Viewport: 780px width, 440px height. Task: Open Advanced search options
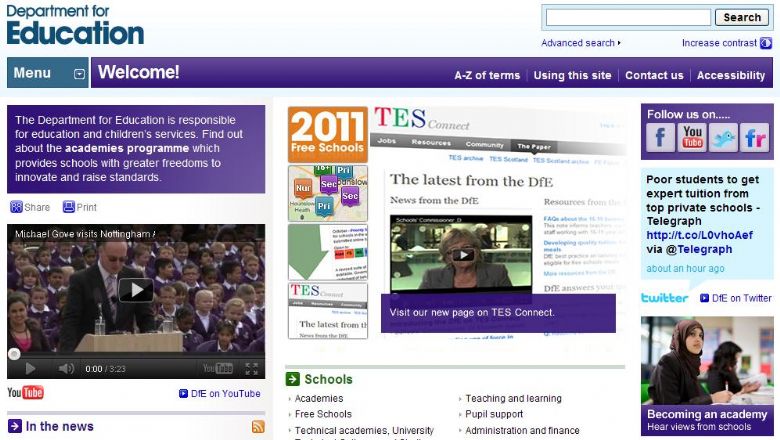coord(581,43)
